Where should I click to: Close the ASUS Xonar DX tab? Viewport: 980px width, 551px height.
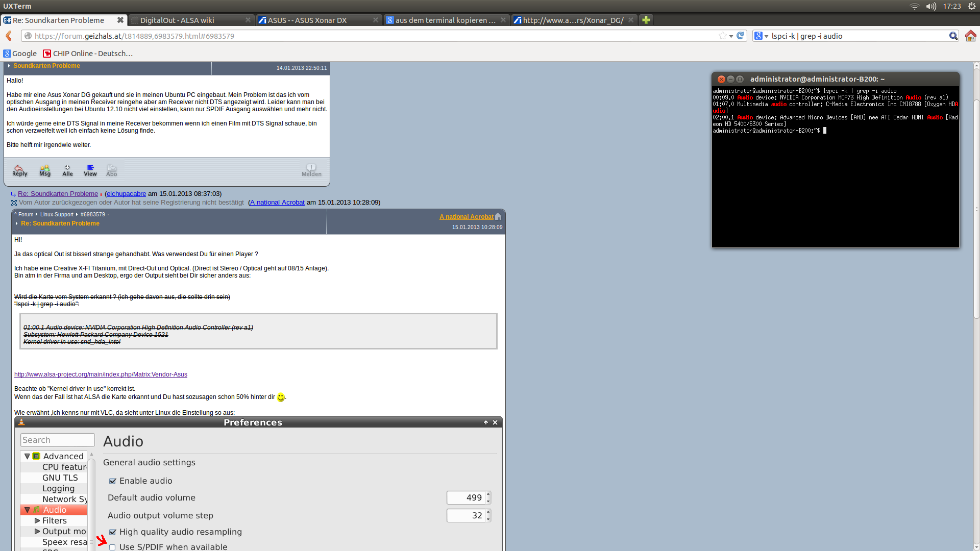[x=376, y=20]
